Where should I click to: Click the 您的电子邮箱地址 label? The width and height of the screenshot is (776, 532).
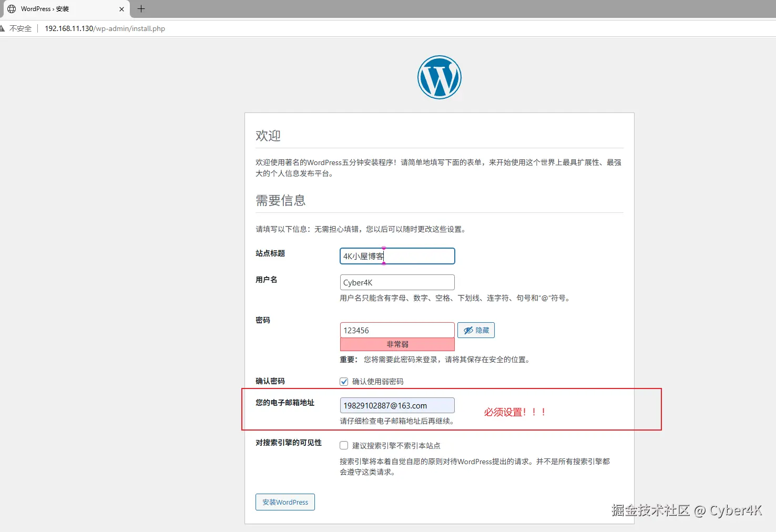pos(285,403)
